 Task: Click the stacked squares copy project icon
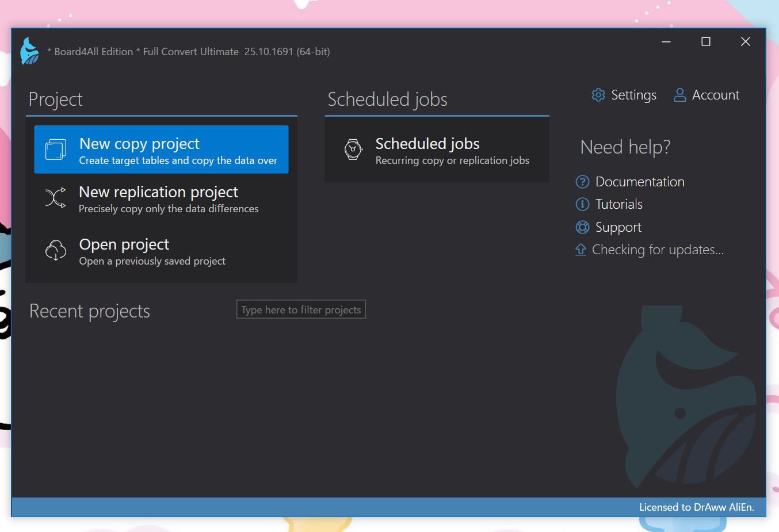[56, 150]
